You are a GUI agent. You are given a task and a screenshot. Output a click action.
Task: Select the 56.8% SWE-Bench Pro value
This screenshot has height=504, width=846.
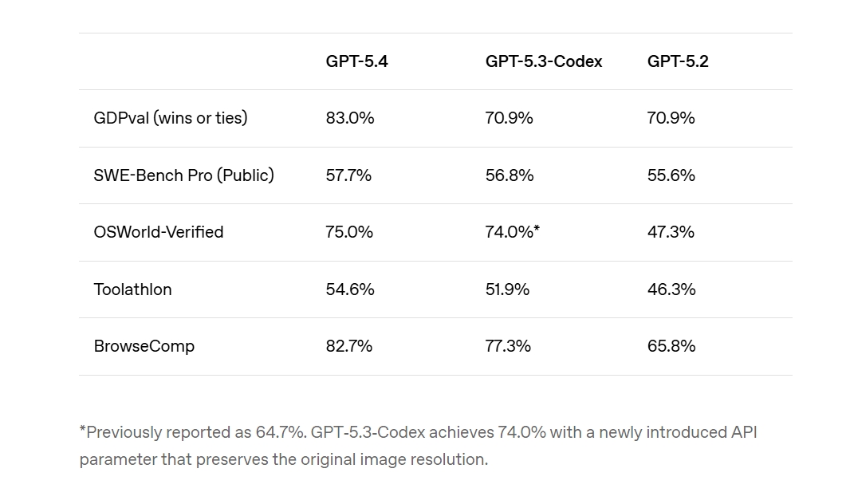click(510, 175)
